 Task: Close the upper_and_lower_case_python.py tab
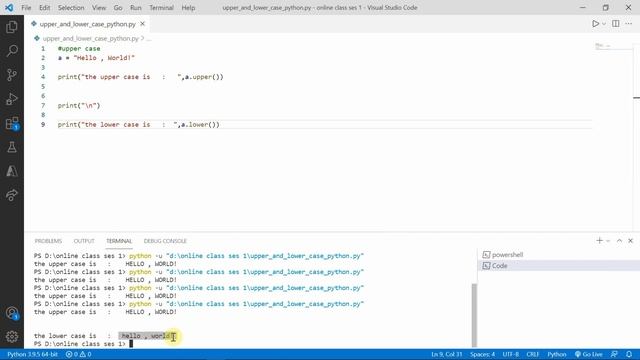142,24
